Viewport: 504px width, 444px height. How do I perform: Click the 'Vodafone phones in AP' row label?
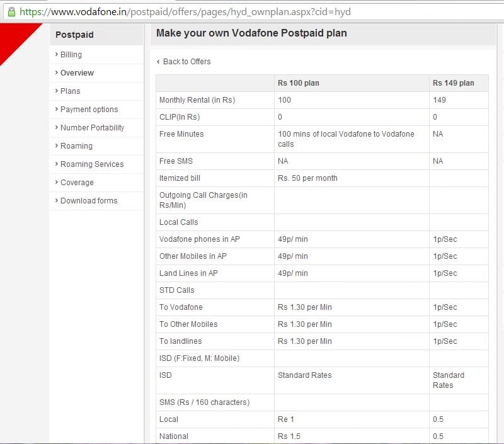[200, 239]
